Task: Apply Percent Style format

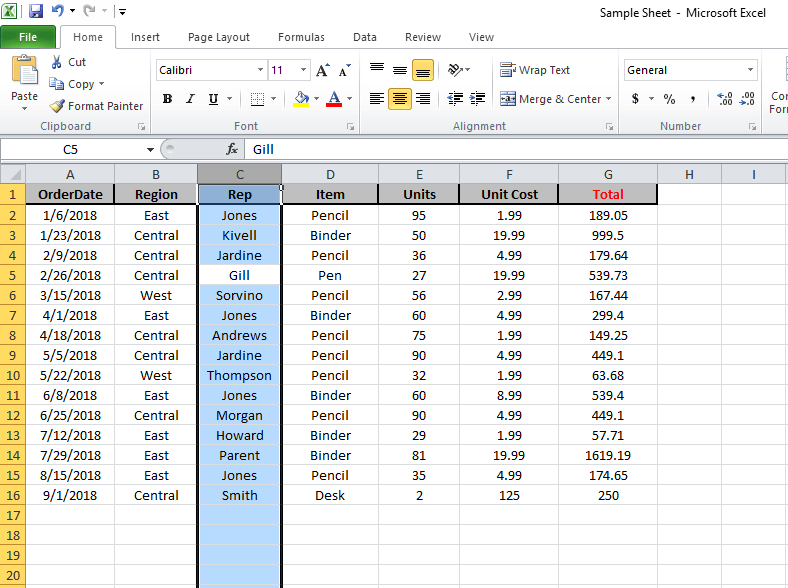Action: 669,99
